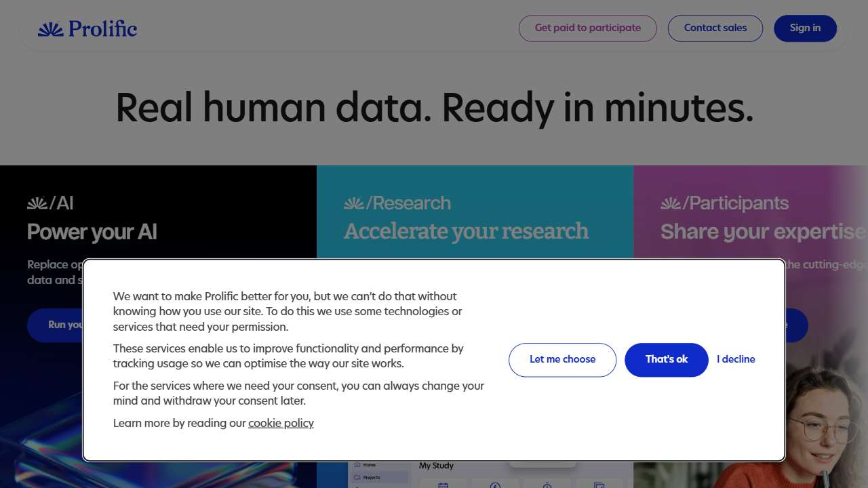This screenshot has height=488, width=868.
Task: Click the 'Sign in' button
Action: coord(805,28)
